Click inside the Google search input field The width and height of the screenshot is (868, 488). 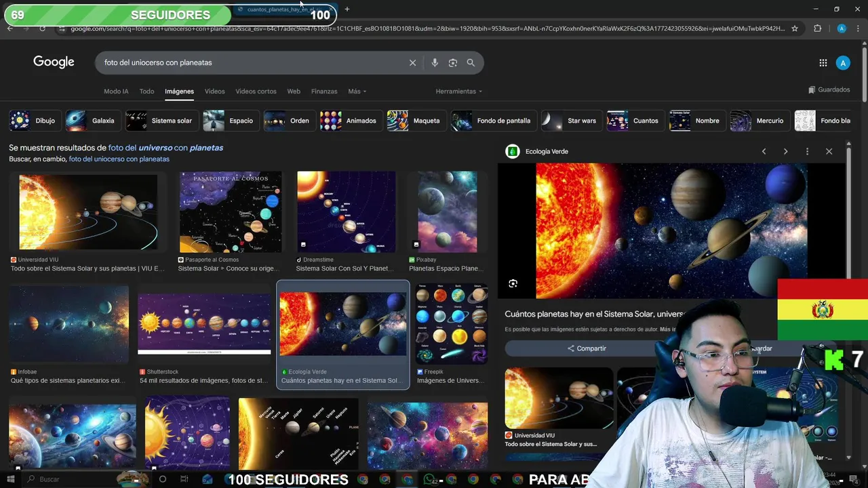point(251,62)
